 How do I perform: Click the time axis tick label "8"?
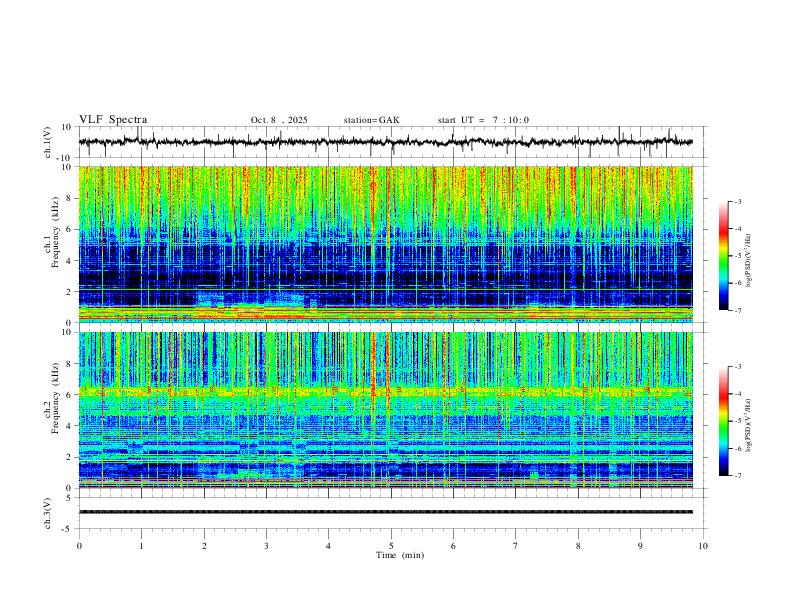coord(578,546)
